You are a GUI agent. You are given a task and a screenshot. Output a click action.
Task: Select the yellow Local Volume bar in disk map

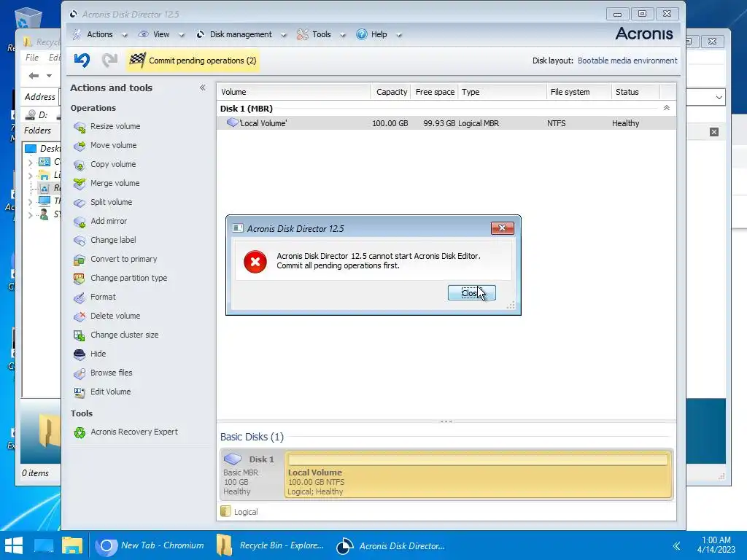coord(479,474)
